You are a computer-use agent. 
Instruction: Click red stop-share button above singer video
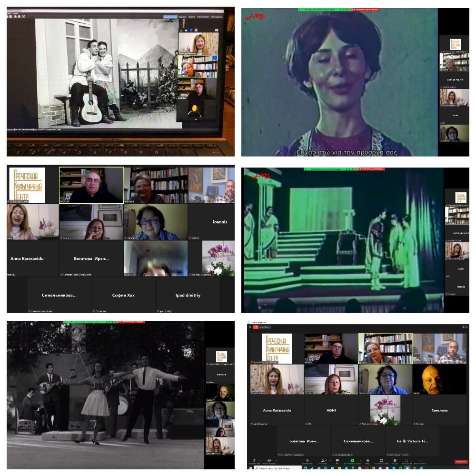tap(366, 10)
